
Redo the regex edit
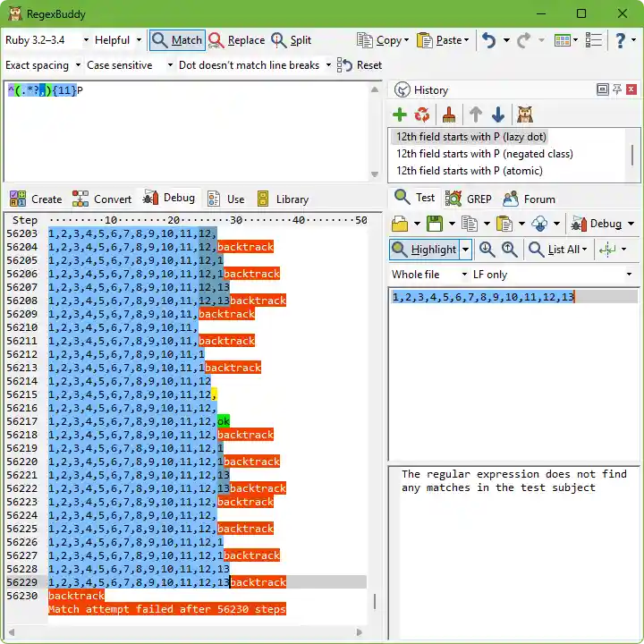523,40
